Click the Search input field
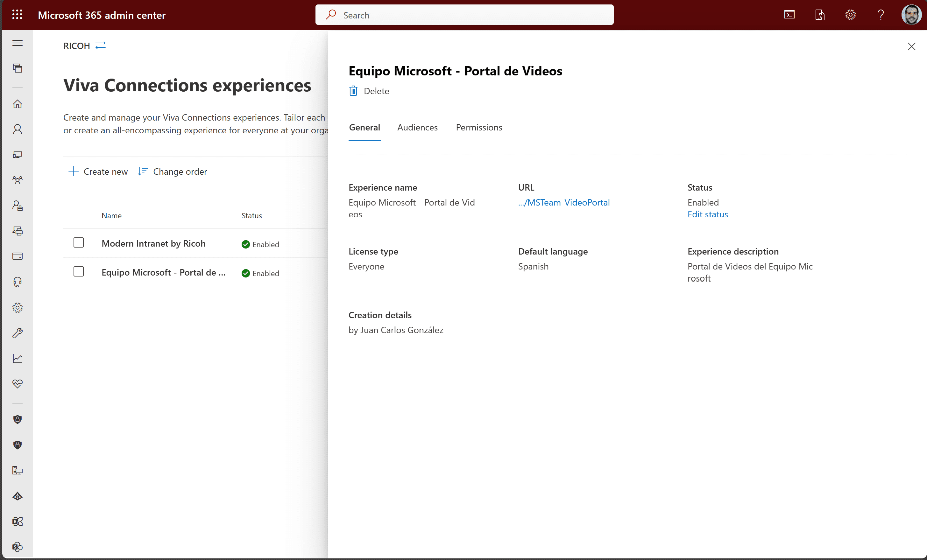Viewport: 927px width, 560px height. 464,15
